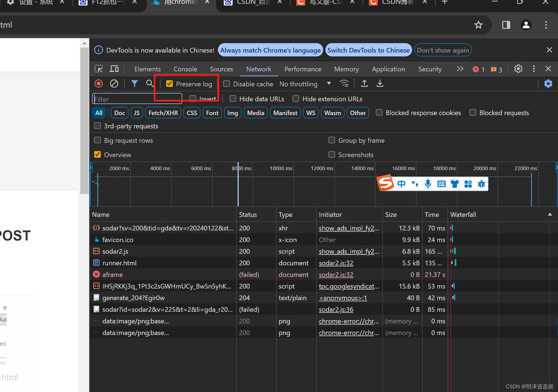558x392 pixels.
Task: Toggle the device toolbar icon
Action: point(114,69)
